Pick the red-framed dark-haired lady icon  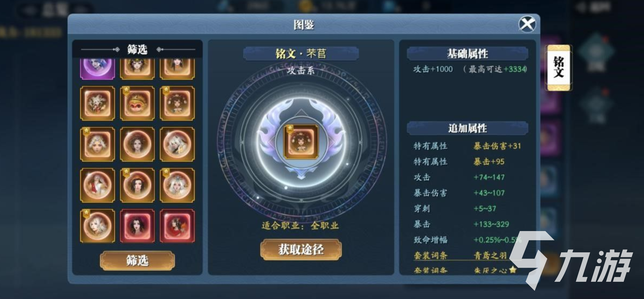[x=137, y=226]
